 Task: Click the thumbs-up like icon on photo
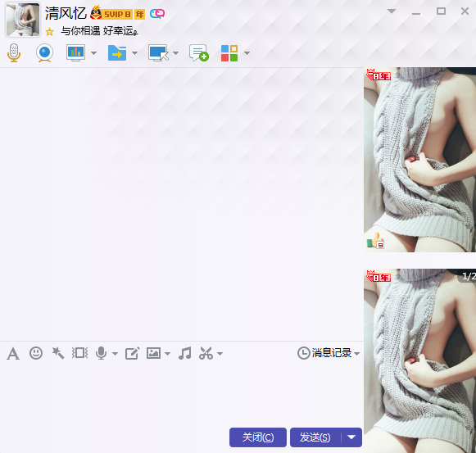(x=375, y=242)
